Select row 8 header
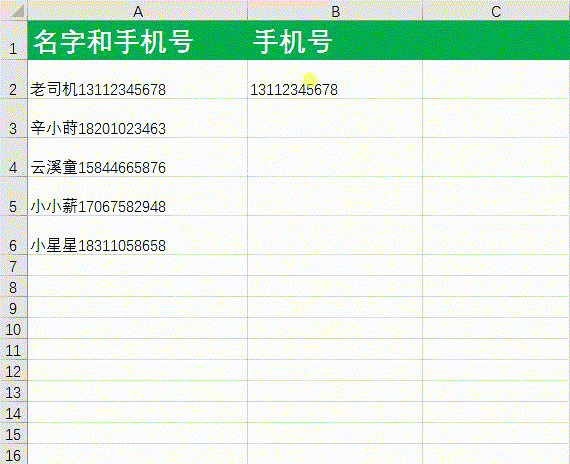The image size is (570, 464). (14, 286)
